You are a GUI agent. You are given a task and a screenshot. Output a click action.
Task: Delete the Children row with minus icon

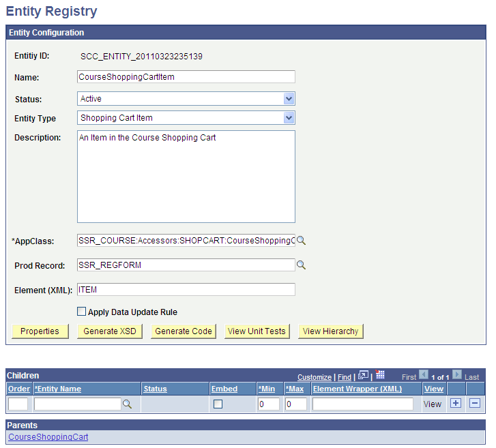(x=475, y=403)
